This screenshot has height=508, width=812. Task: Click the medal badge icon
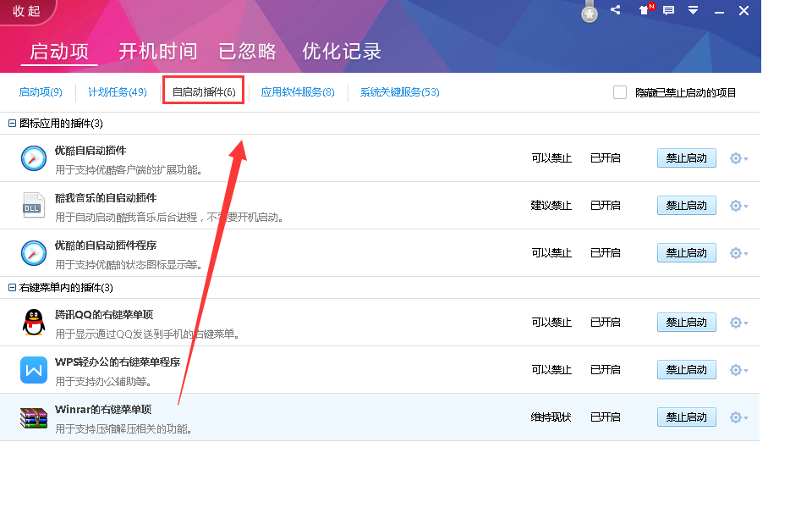tap(590, 13)
